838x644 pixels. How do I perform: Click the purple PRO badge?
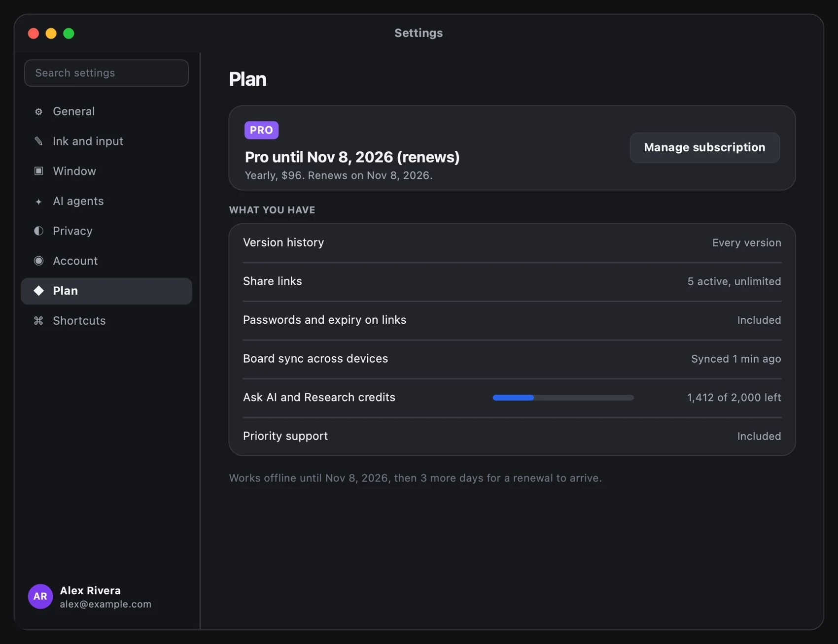click(x=261, y=130)
